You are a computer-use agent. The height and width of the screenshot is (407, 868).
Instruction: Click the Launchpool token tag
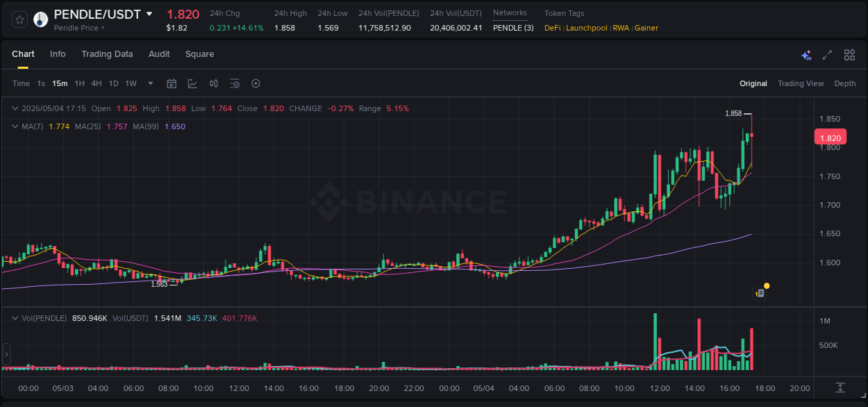587,28
